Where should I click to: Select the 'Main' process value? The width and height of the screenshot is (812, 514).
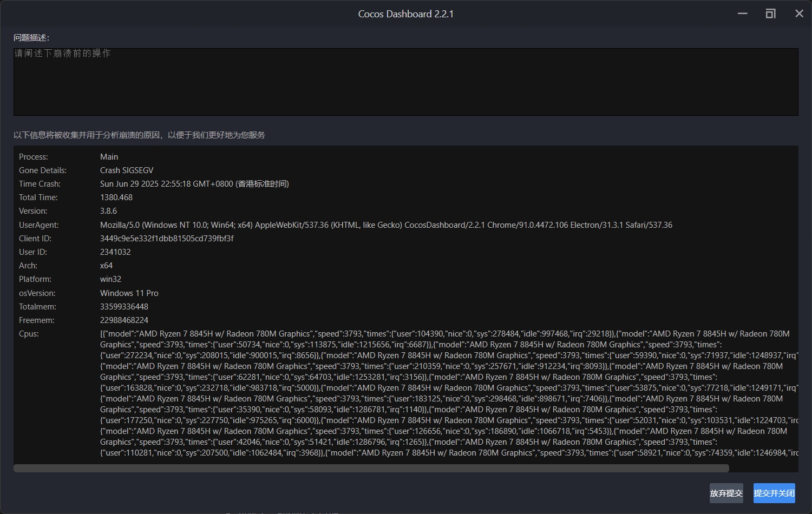pyautogui.click(x=109, y=157)
